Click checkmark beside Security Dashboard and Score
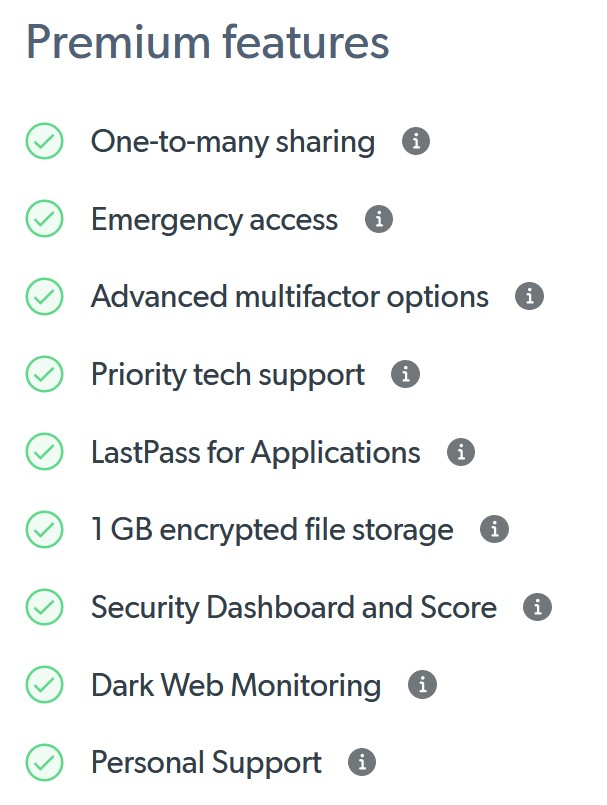Screen dimensions: 607x805 44,607
